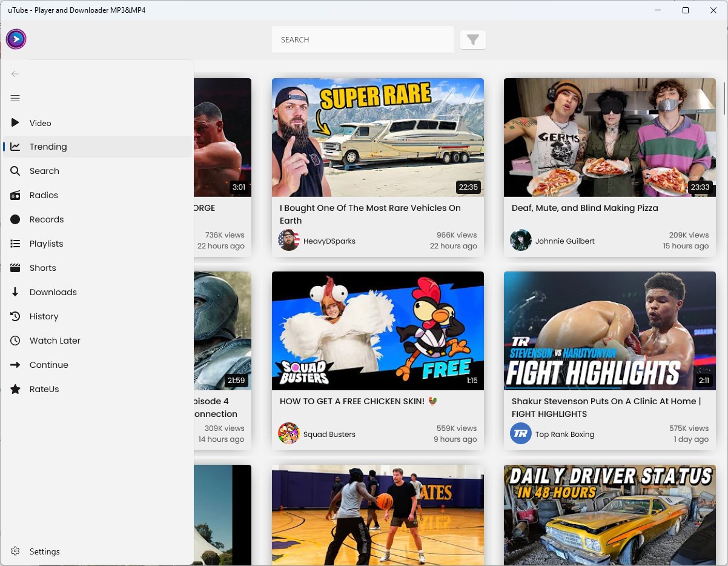
Task: Open the filter funnel button
Action: coord(473,40)
